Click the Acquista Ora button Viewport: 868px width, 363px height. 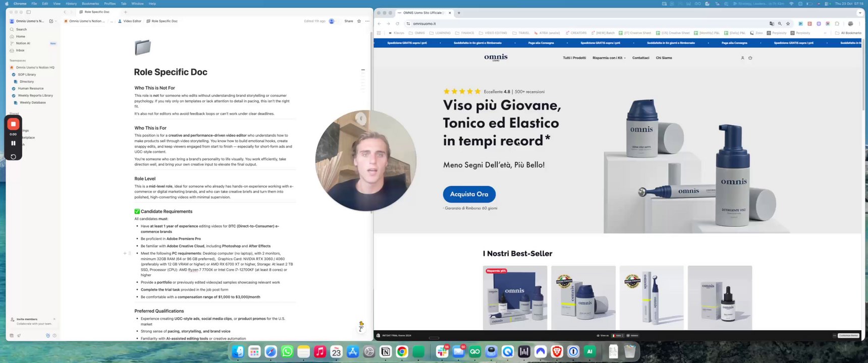pyautogui.click(x=469, y=194)
